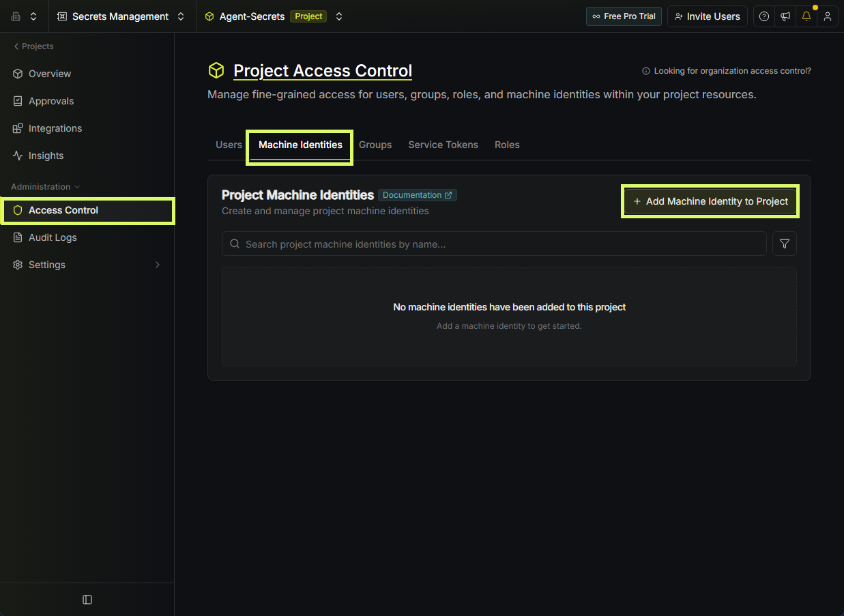Click the Agent-Secrets project name
844x616 pixels.
click(252, 16)
